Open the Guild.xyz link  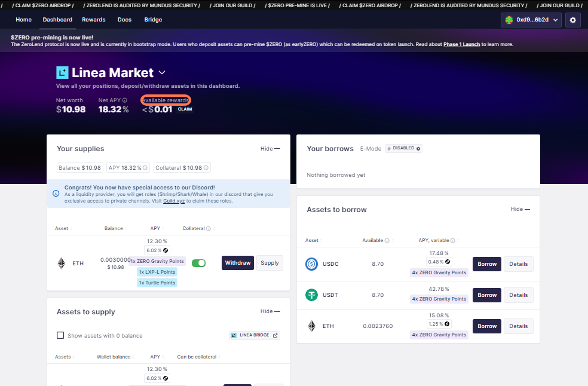(x=174, y=201)
